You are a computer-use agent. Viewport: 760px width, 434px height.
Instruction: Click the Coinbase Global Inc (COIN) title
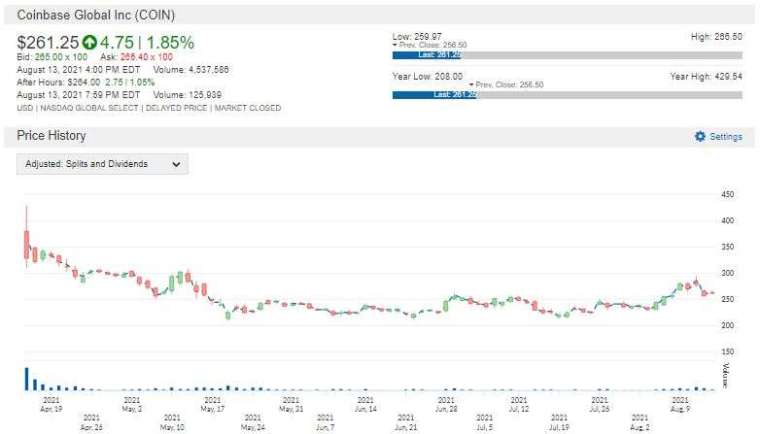point(96,15)
